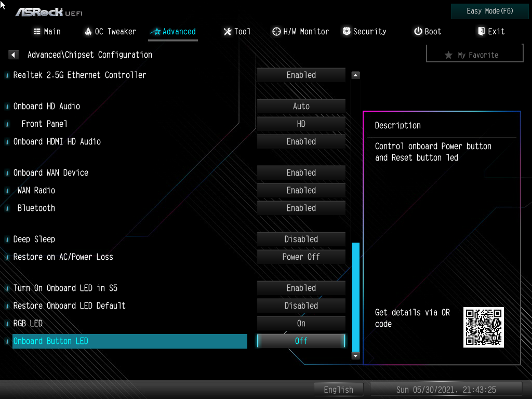Viewport: 532px width, 399px height.
Task: Select the Advanced tab
Action: [173, 32]
